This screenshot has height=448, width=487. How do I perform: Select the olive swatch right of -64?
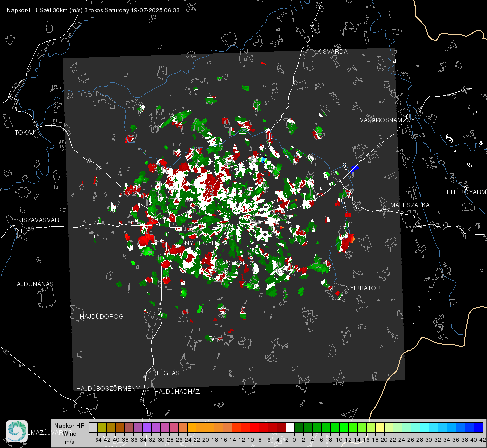coord(102,427)
